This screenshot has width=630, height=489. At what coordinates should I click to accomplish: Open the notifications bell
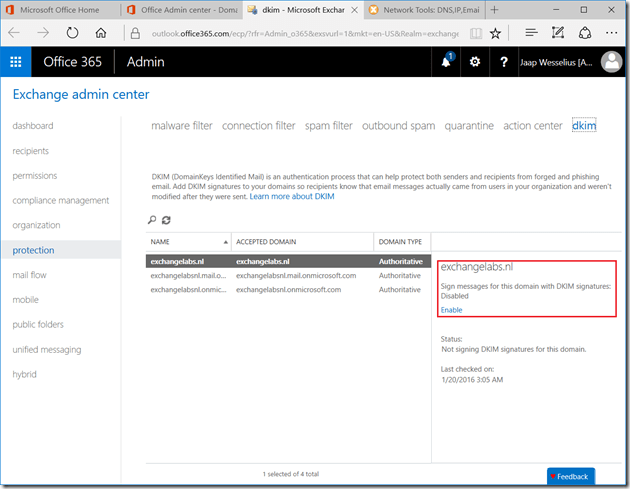pyautogui.click(x=446, y=62)
